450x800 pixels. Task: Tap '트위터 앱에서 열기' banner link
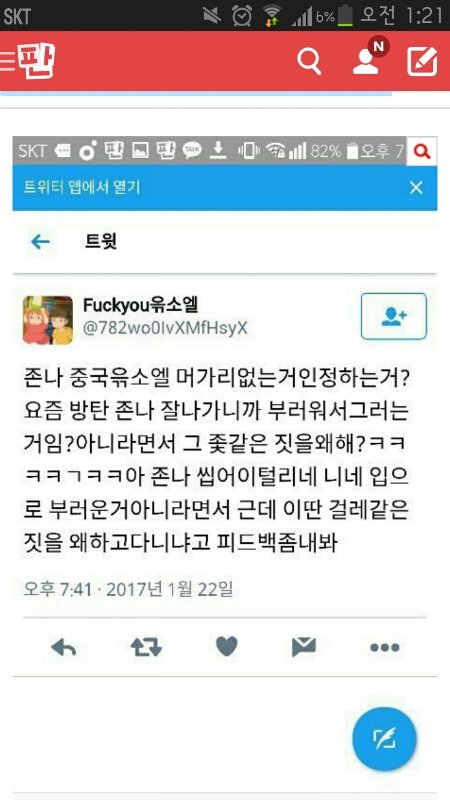coord(82,187)
